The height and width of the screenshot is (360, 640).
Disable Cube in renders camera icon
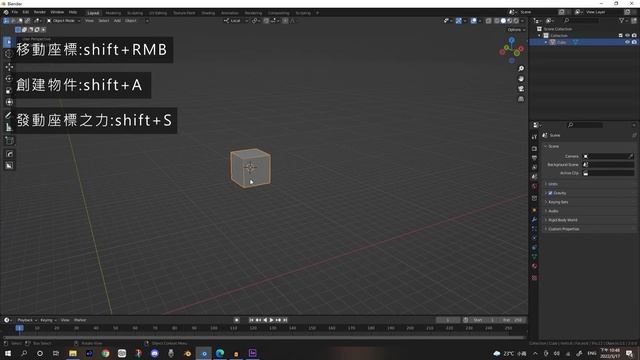(x=634, y=42)
